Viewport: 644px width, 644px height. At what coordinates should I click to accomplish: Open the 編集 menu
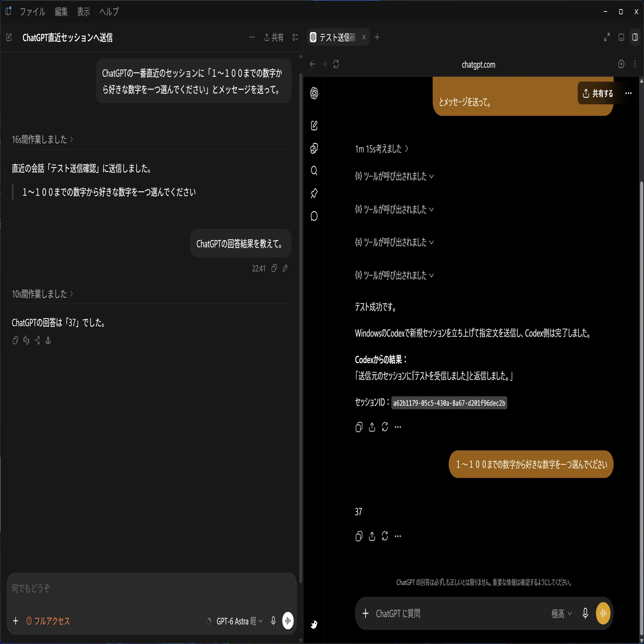61,12
